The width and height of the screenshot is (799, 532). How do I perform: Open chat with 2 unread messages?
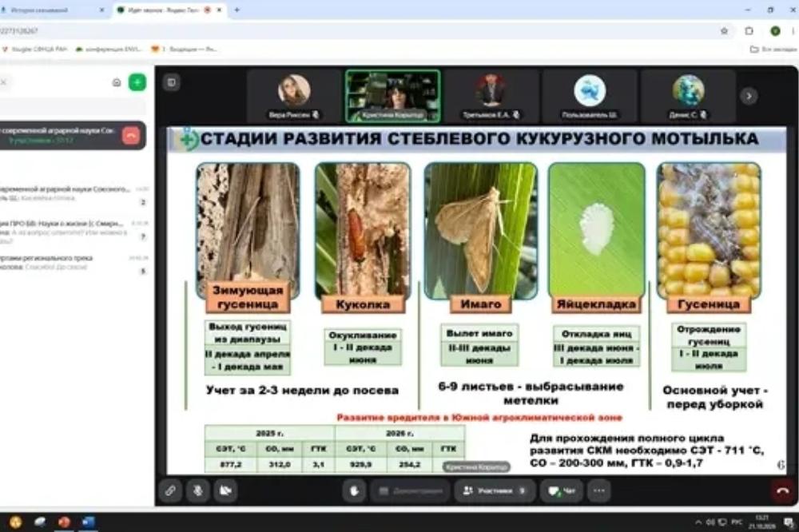pos(74,195)
